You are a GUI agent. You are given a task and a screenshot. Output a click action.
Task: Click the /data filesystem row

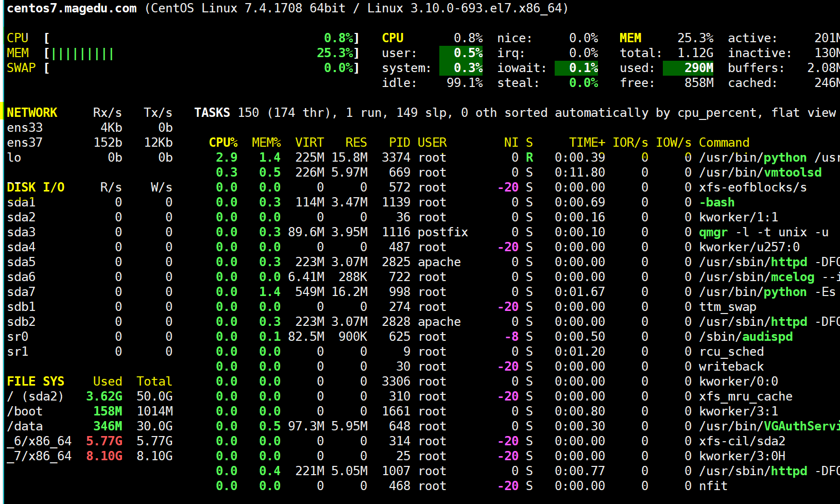90,426
